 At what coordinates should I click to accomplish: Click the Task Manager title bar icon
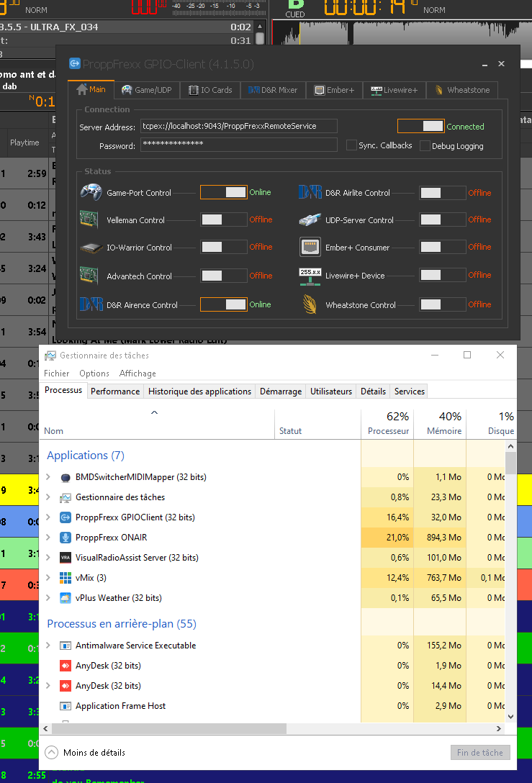tap(50, 356)
